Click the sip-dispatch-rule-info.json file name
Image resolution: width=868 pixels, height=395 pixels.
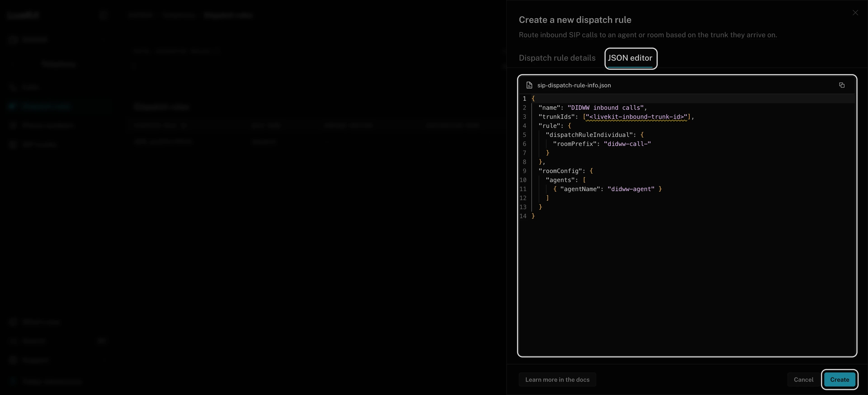[x=574, y=85]
